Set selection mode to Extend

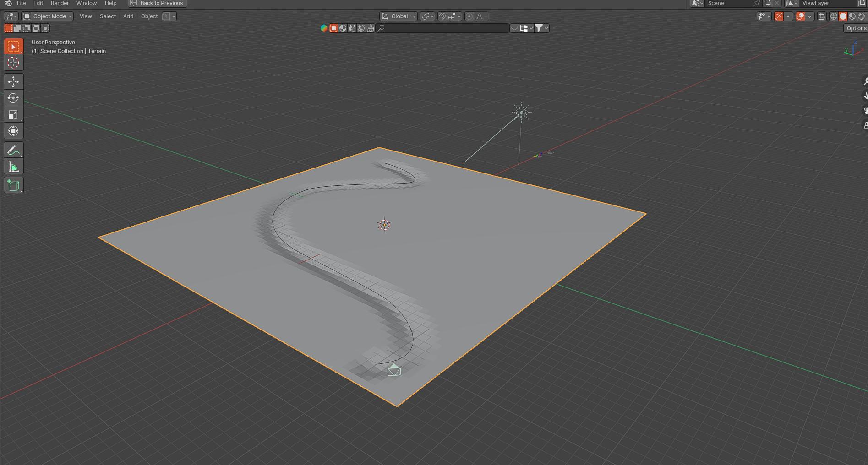[17, 28]
